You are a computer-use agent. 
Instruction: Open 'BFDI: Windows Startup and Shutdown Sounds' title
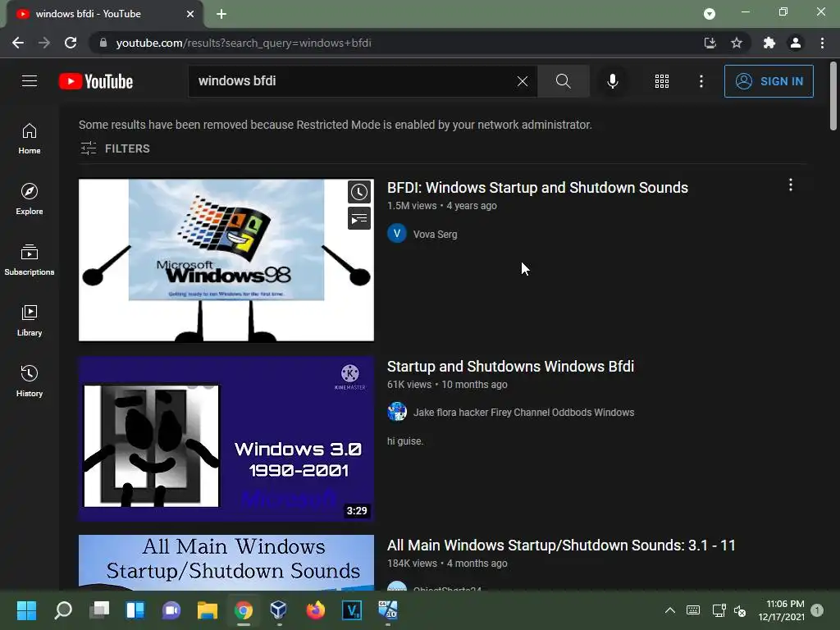tap(537, 188)
